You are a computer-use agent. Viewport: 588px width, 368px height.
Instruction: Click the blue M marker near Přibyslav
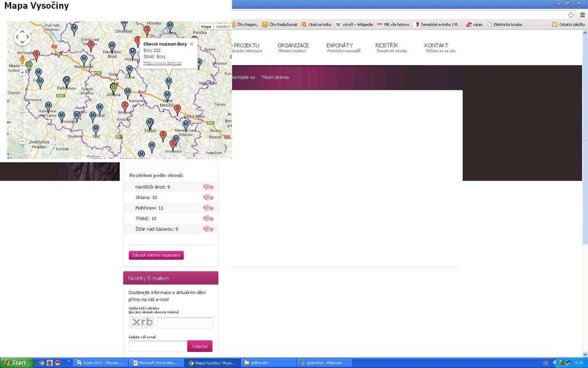[133, 53]
